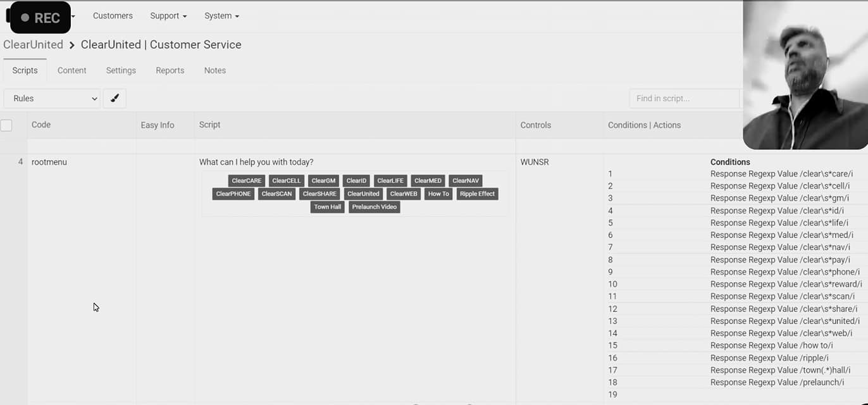Expand the System menu
Viewport: 868px width, 405px height.
tap(221, 16)
